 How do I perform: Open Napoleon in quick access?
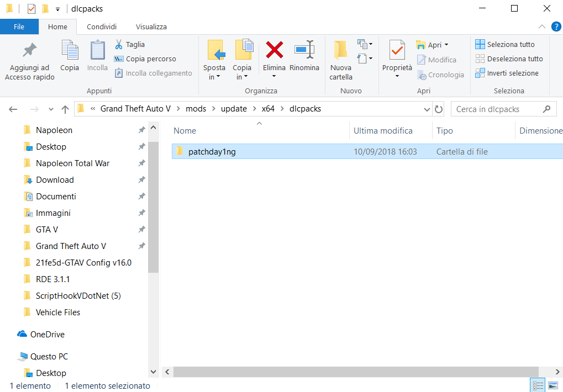coord(54,130)
